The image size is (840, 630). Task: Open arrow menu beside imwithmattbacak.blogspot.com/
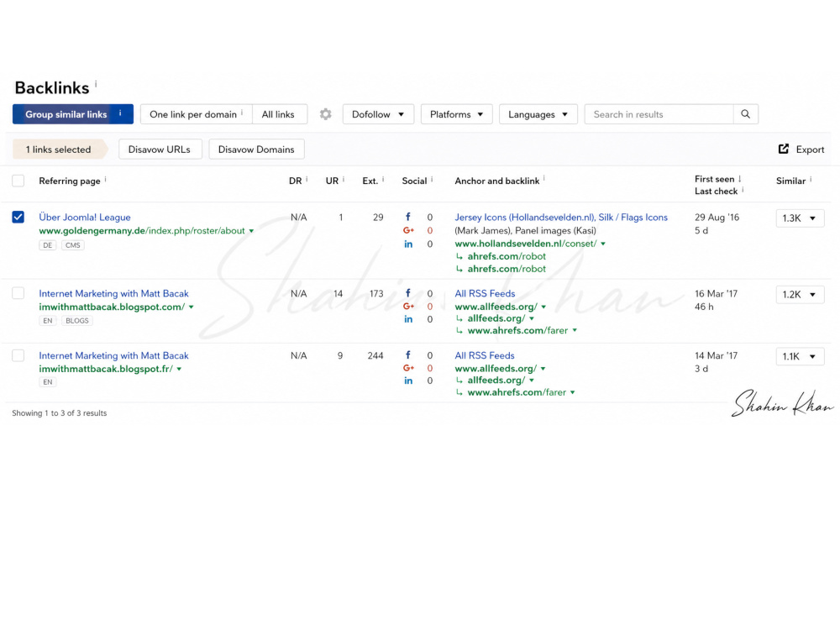[192, 307]
